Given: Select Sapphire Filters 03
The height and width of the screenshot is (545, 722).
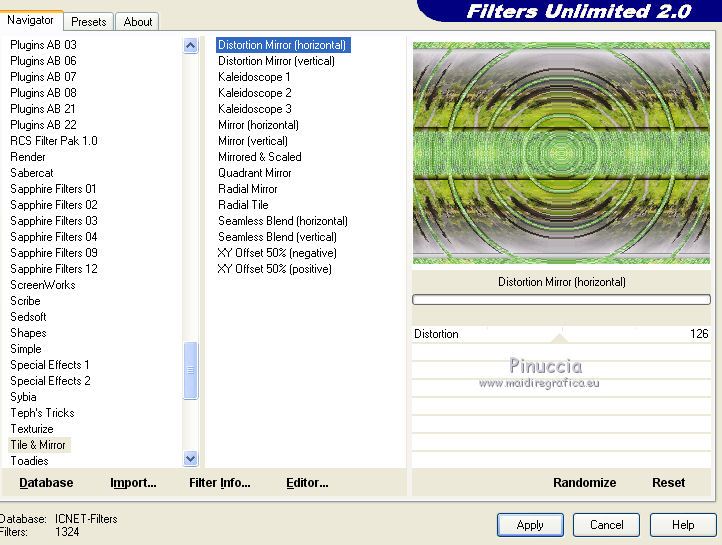Looking at the screenshot, I should pos(54,221).
